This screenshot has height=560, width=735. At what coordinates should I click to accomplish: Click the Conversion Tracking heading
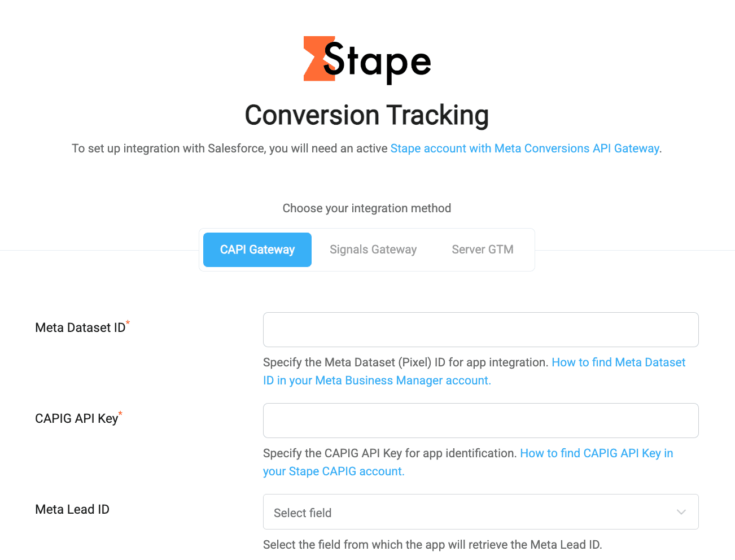(367, 115)
